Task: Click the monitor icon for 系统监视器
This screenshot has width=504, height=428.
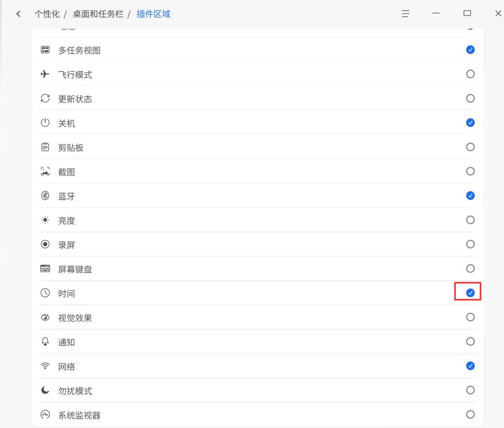Action: point(45,414)
